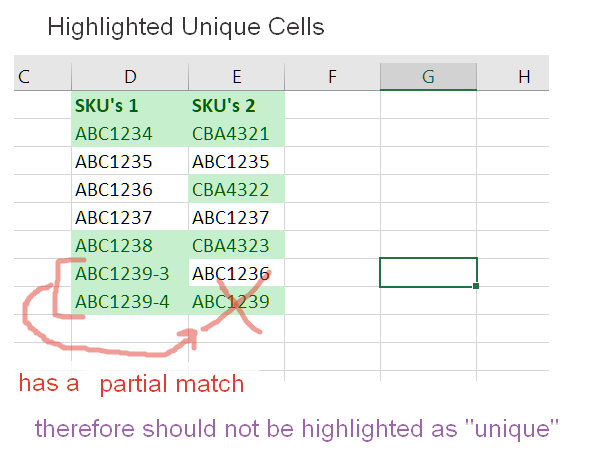
Task: Click the SKU's 2 header cell
Action: click(237, 105)
